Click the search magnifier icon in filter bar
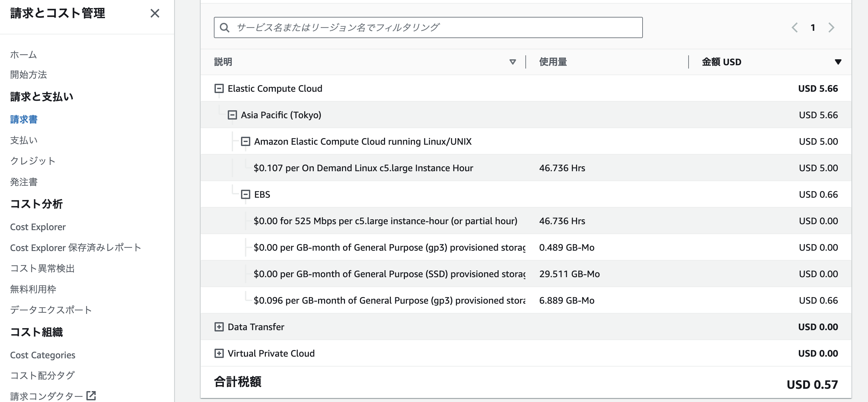 224,27
